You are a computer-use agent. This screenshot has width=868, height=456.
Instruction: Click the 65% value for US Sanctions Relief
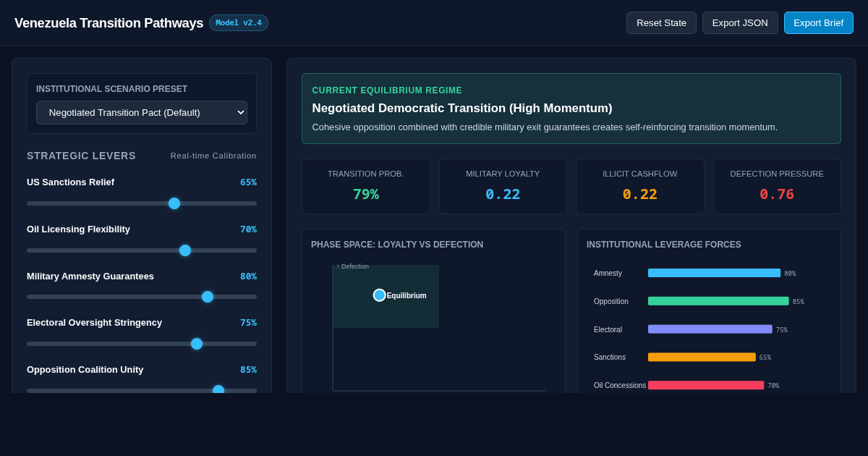coord(248,182)
